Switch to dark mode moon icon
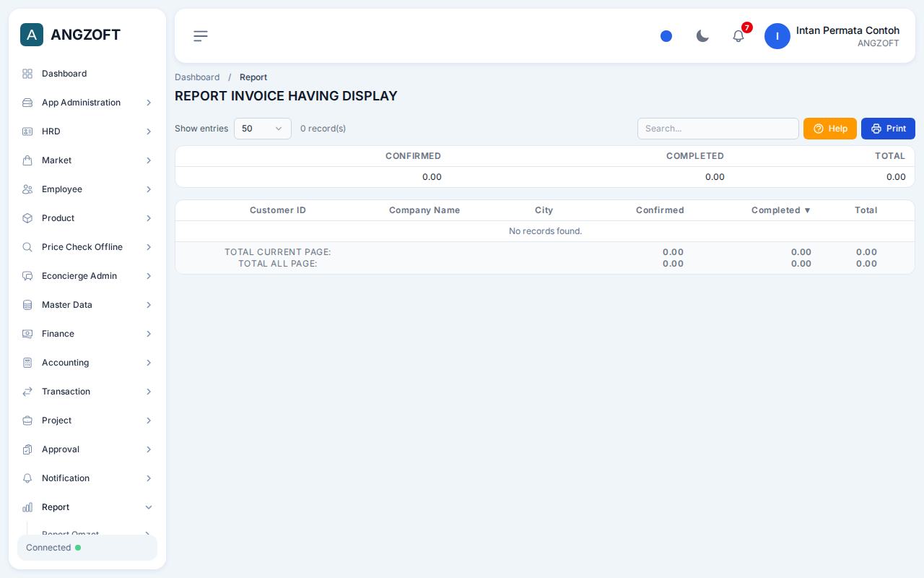924x578 pixels. [x=702, y=36]
